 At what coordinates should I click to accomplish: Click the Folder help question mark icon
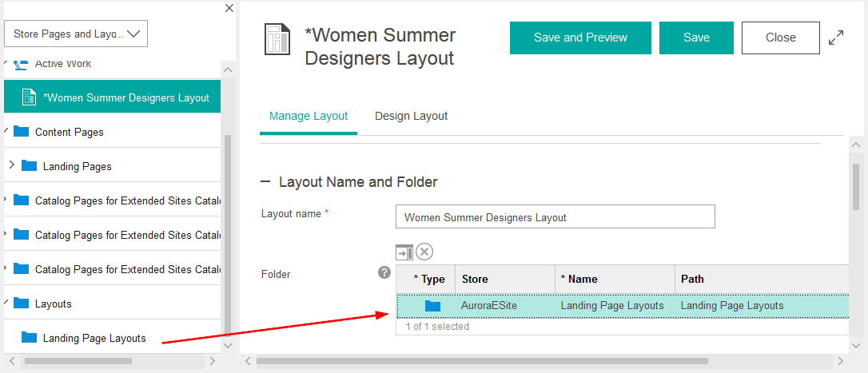point(384,272)
